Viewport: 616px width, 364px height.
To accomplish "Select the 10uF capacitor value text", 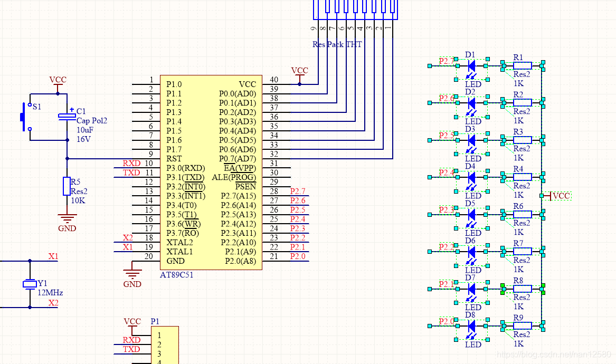I will coord(85,130).
